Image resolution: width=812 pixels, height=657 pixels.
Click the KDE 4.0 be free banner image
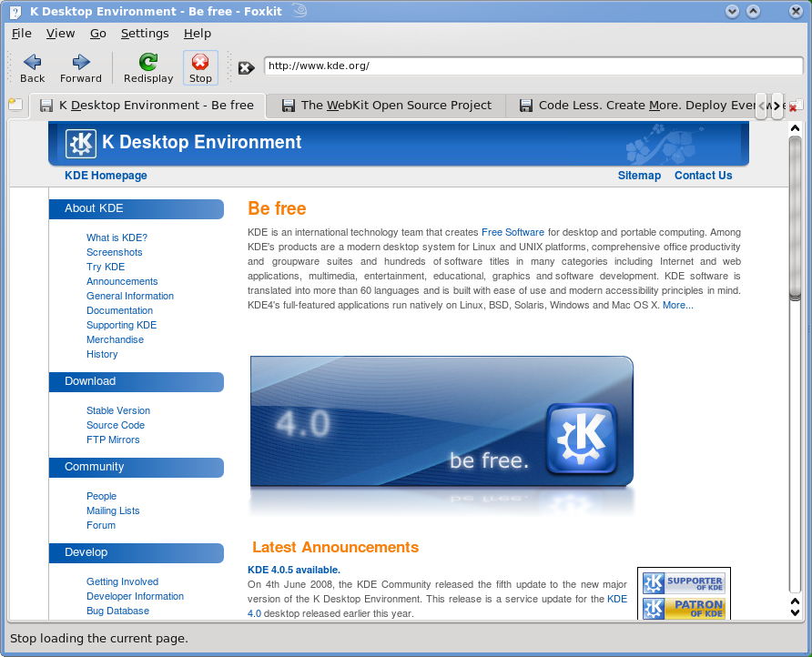[x=442, y=421]
